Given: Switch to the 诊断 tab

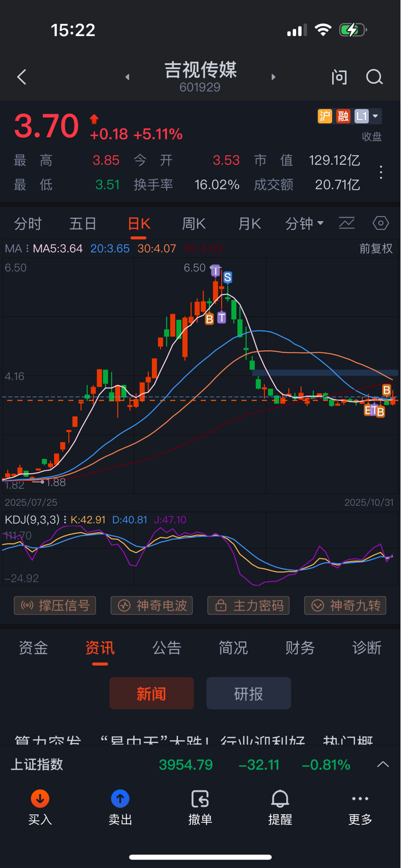Looking at the screenshot, I should coord(367,648).
